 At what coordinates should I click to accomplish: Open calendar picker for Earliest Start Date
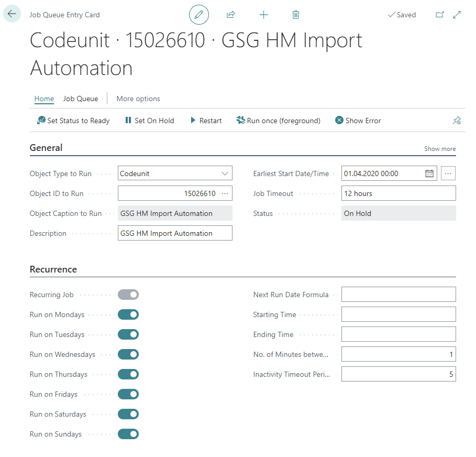[429, 173]
